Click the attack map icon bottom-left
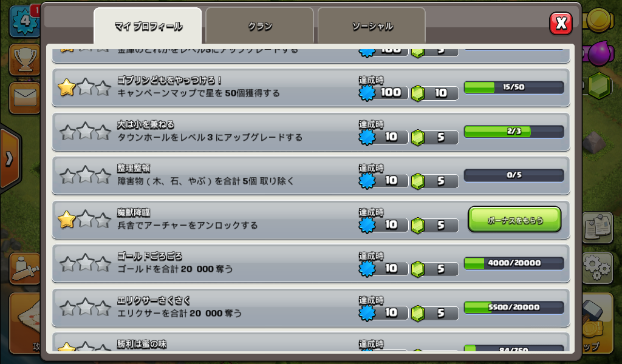The width and height of the screenshot is (622, 364). [x=24, y=323]
